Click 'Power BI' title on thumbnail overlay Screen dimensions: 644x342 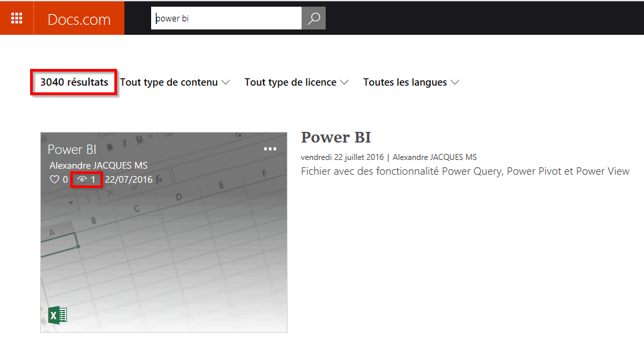(x=72, y=149)
